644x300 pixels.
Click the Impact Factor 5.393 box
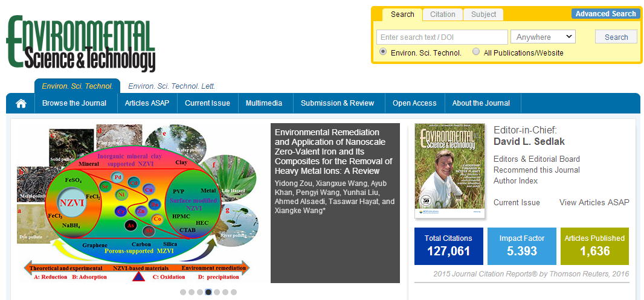(521, 246)
